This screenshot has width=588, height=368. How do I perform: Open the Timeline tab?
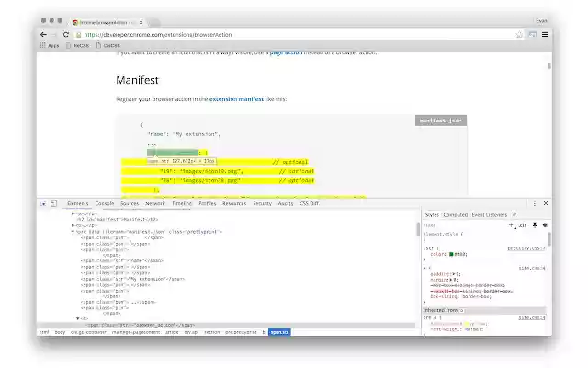[182, 203]
